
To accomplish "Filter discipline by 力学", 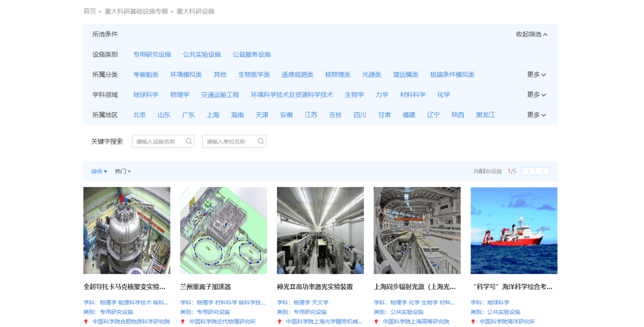I will click(x=382, y=95).
